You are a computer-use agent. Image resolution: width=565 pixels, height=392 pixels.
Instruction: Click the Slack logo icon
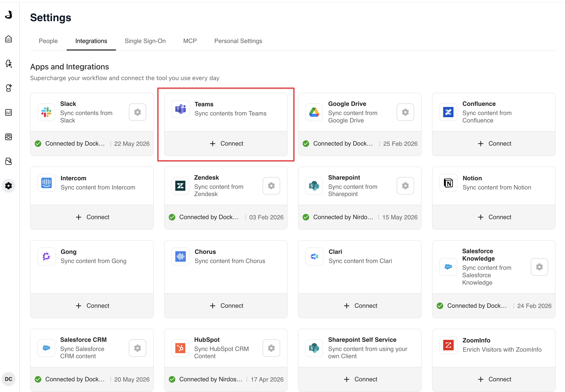(x=47, y=112)
